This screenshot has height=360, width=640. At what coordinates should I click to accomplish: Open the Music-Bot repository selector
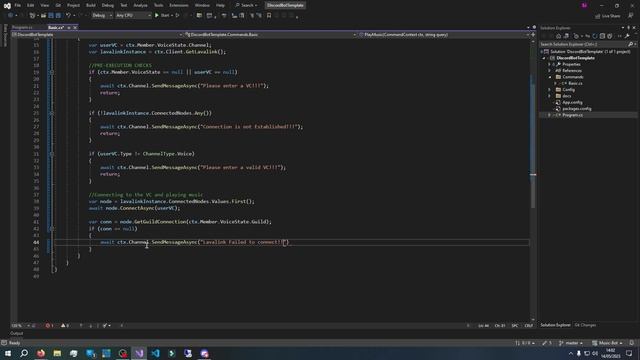607,343
